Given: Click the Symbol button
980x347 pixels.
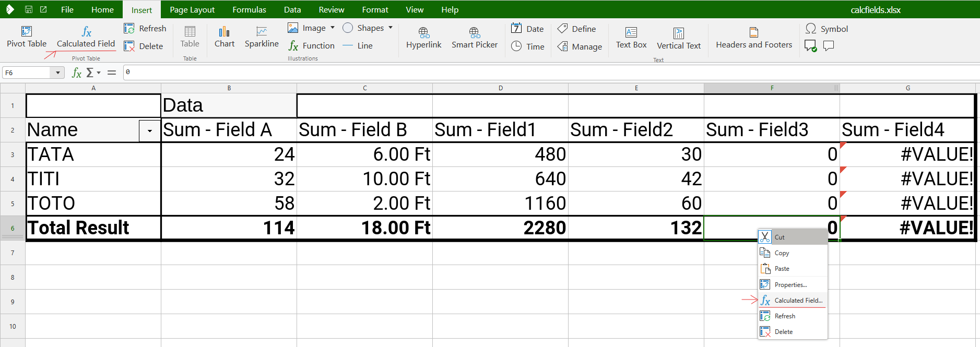Looking at the screenshot, I should pyautogui.click(x=826, y=29).
